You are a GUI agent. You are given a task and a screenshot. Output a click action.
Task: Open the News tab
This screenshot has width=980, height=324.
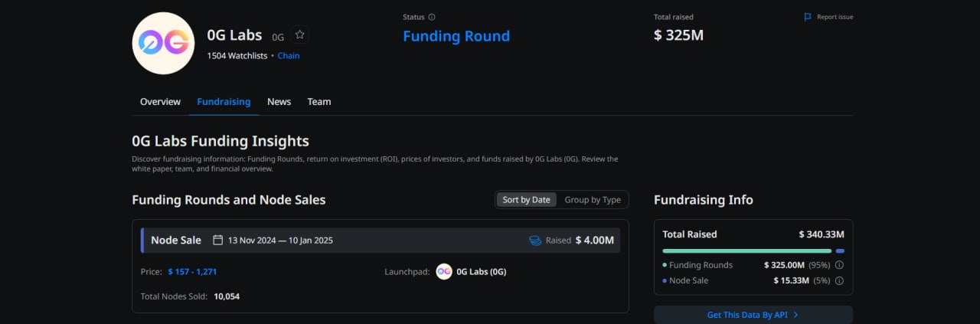coord(279,101)
